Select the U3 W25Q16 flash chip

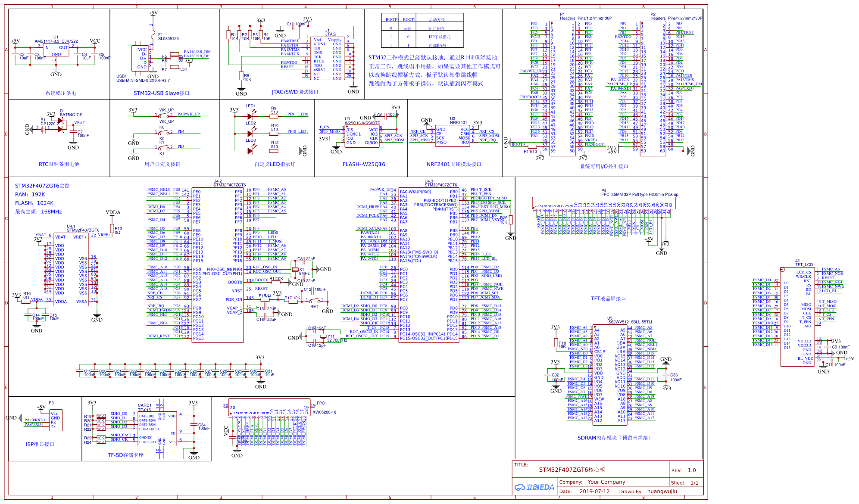click(362, 136)
